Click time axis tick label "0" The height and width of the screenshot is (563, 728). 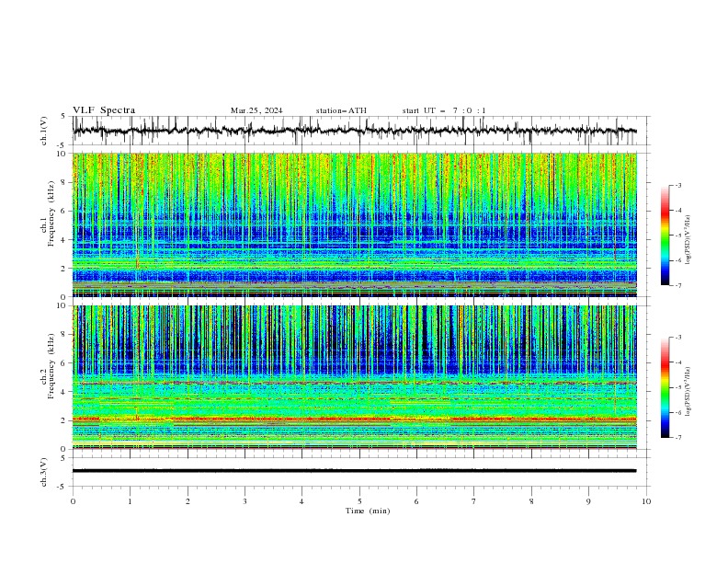point(73,501)
